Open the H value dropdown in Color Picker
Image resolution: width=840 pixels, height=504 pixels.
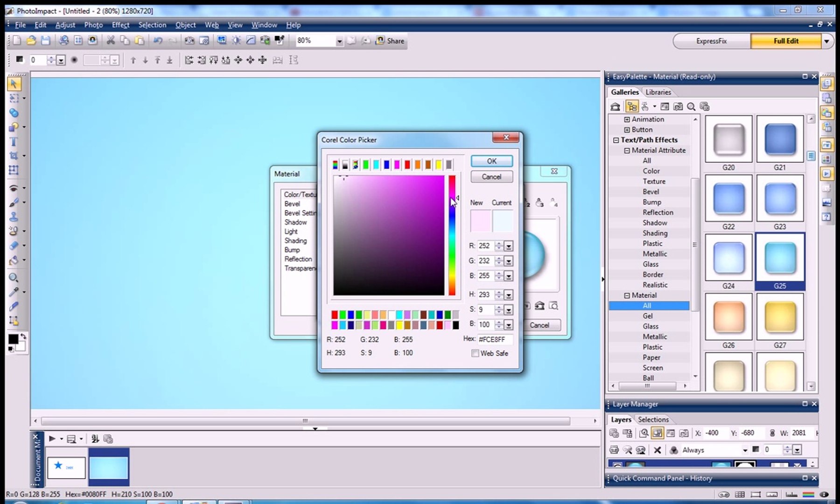pos(509,295)
